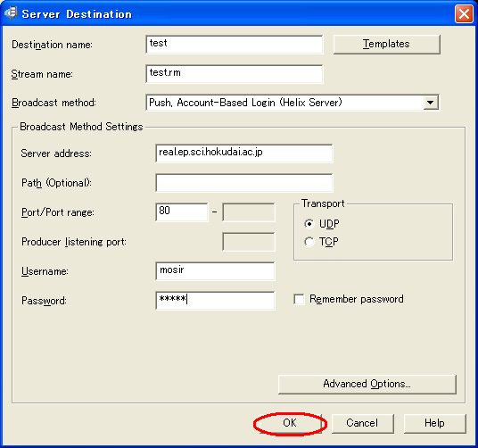Select the TCP transport option

click(309, 242)
